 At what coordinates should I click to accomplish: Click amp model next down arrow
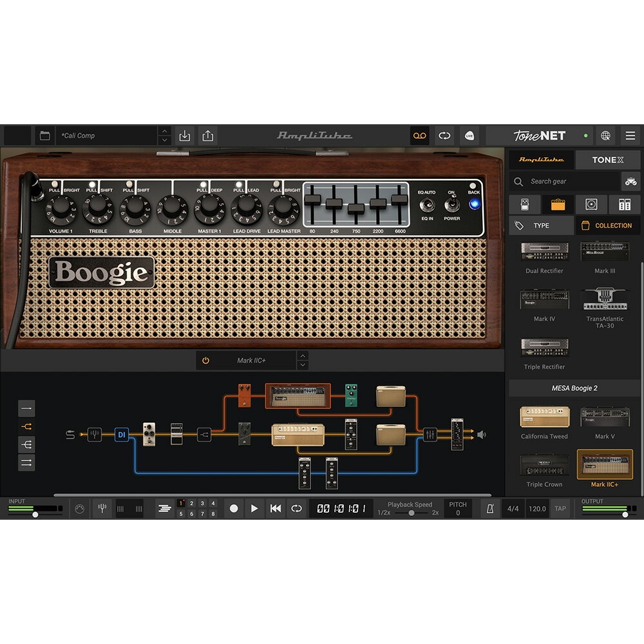[x=303, y=365]
